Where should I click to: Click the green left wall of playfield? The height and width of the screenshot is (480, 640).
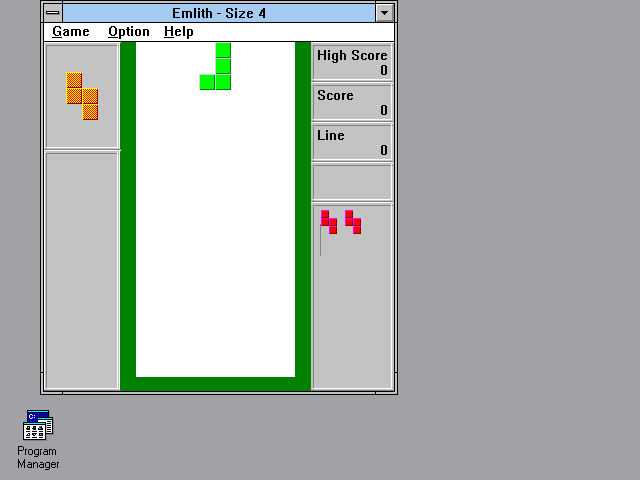point(128,210)
